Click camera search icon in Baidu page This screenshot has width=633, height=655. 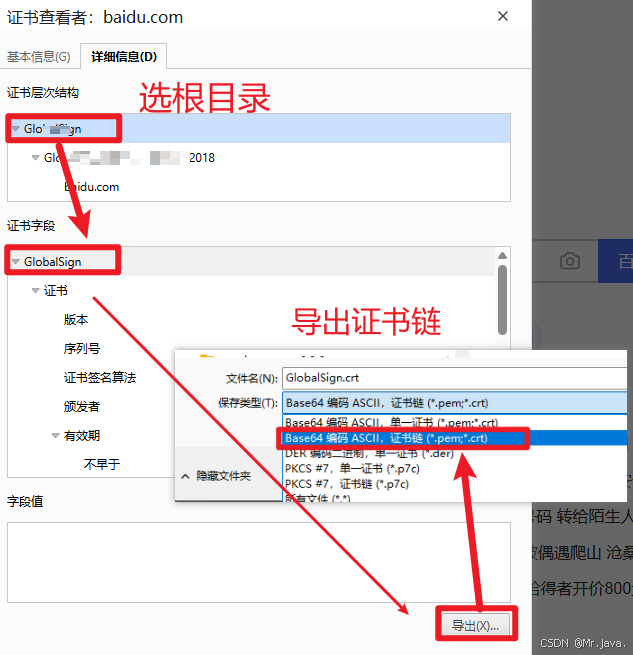pyautogui.click(x=569, y=261)
